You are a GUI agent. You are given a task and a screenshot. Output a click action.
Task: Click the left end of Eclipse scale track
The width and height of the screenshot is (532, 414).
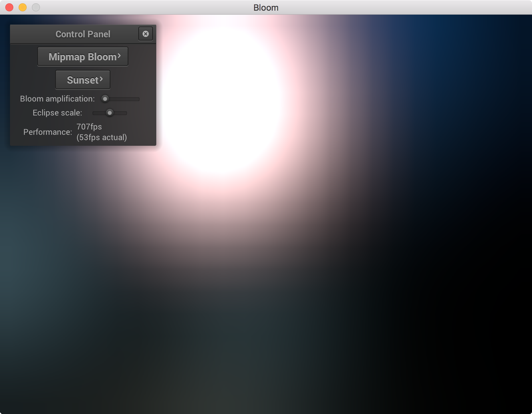[x=94, y=113]
